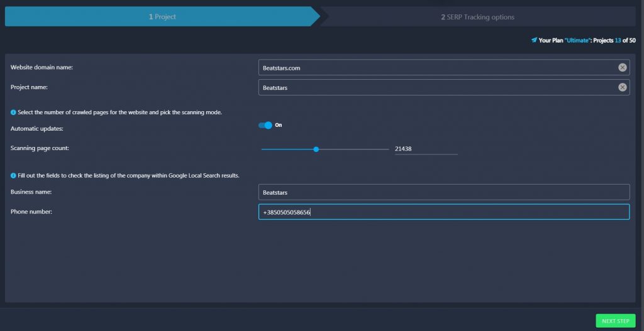Click info icon beside Google Local Search hint

pyautogui.click(x=13, y=175)
